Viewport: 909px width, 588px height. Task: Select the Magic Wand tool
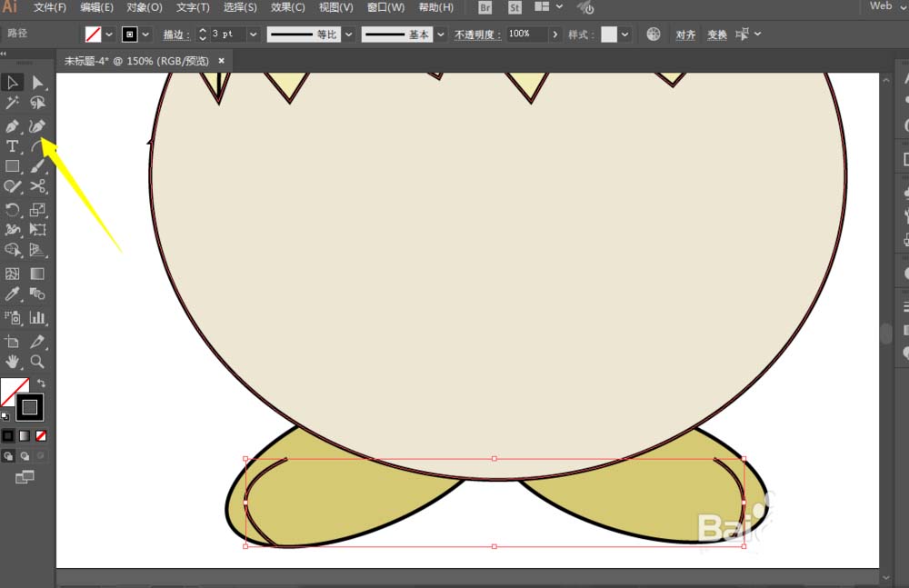pyautogui.click(x=12, y=104)
